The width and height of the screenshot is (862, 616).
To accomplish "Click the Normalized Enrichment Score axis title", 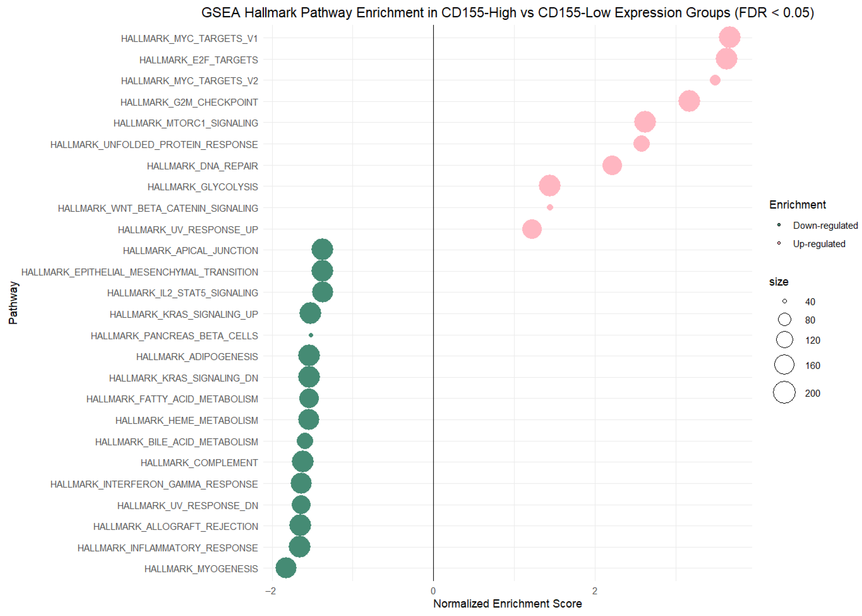I will [507, 603].
